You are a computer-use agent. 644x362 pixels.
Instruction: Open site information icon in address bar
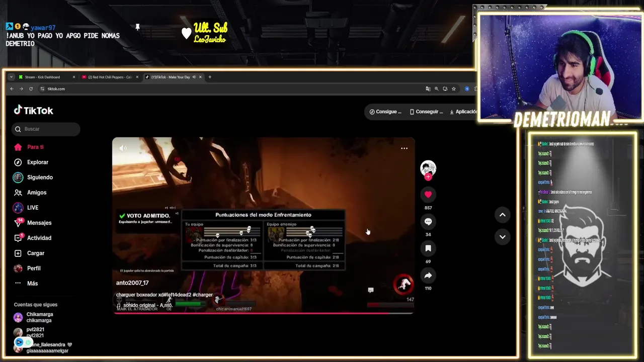(x=42, y=88)
